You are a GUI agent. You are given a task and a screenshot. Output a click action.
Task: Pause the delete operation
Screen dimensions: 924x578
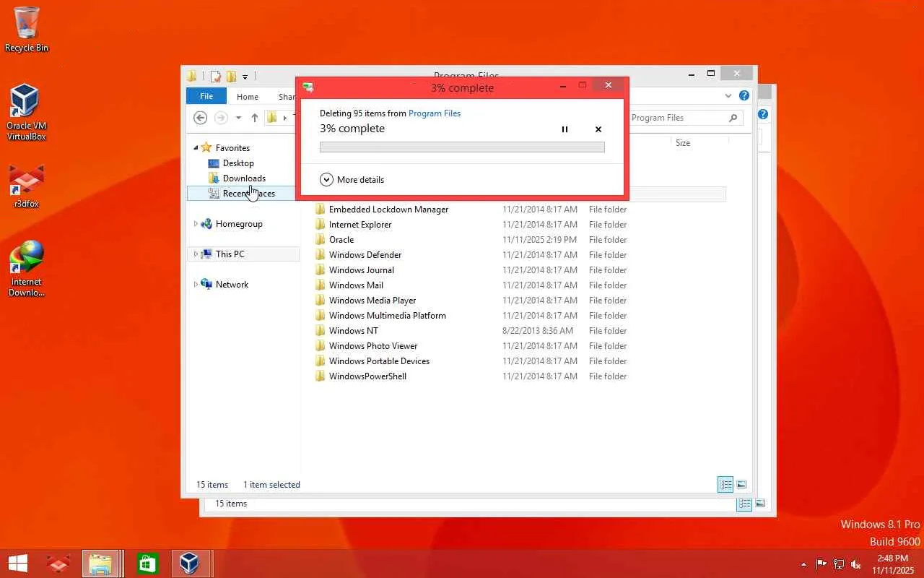point(565,129)
